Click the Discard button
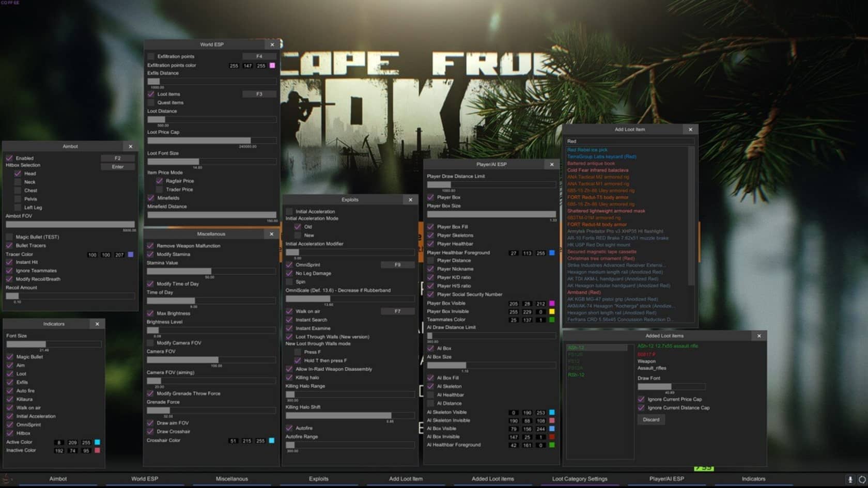The image size is (868, 488). [x=650, y=420]
